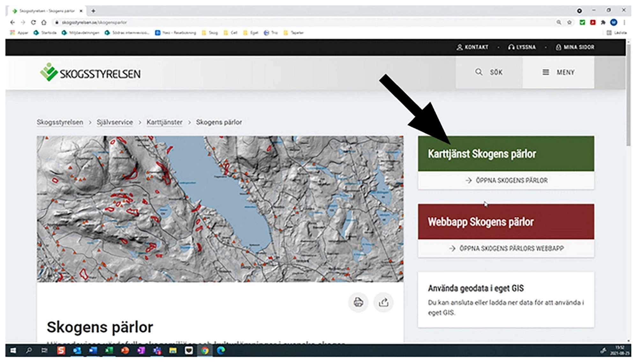Click the Karttjänster breadcrumb link
The image size is (638, 364).
point(165,122)
